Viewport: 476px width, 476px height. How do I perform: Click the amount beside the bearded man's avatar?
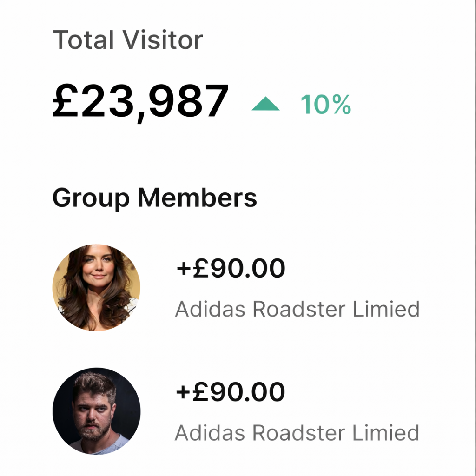(231, 392)
